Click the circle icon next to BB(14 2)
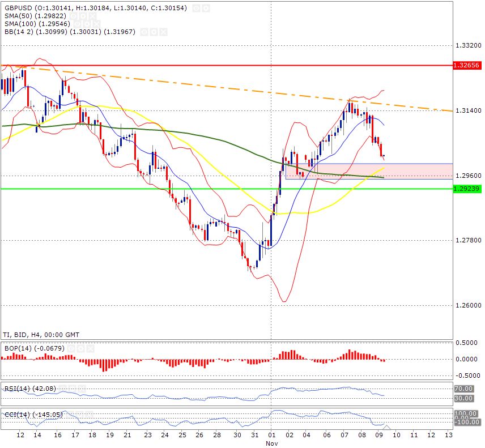The height and width of the screenshot is (448, 485). (x=144, y=32)
